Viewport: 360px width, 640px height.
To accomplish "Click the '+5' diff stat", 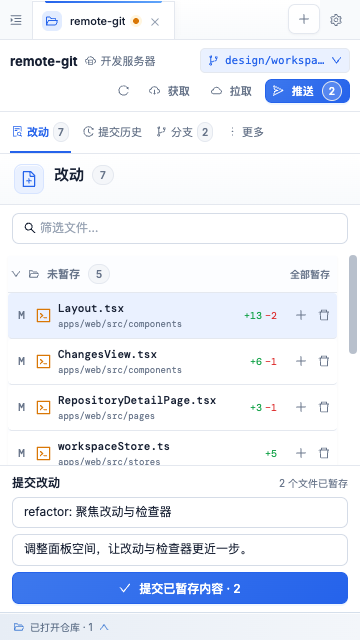I will [x=271, y=453].
